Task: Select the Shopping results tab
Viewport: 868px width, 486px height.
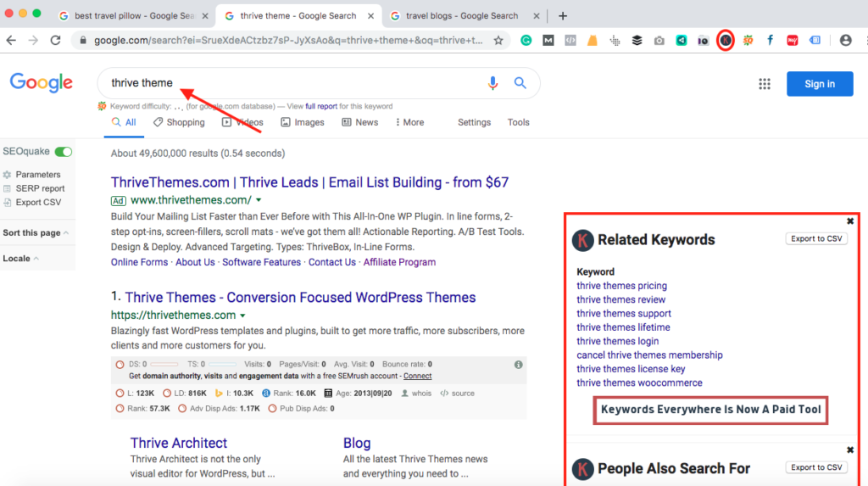Action: pyautogui.click(x=179, y=122)
